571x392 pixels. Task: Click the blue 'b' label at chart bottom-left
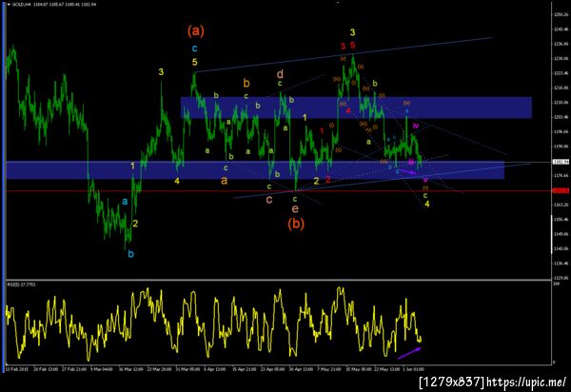pyautogui.click(x=131, y=254)
